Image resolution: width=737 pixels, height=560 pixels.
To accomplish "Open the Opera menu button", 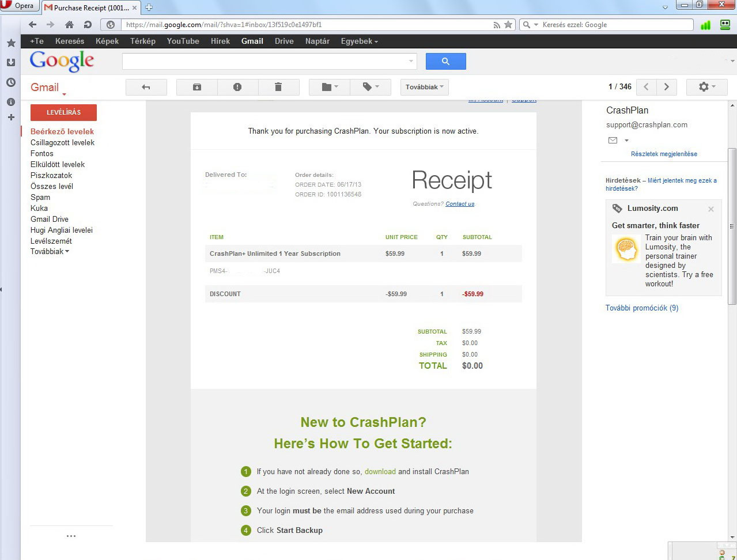I will pyautogui.click(x=19, y=6).
